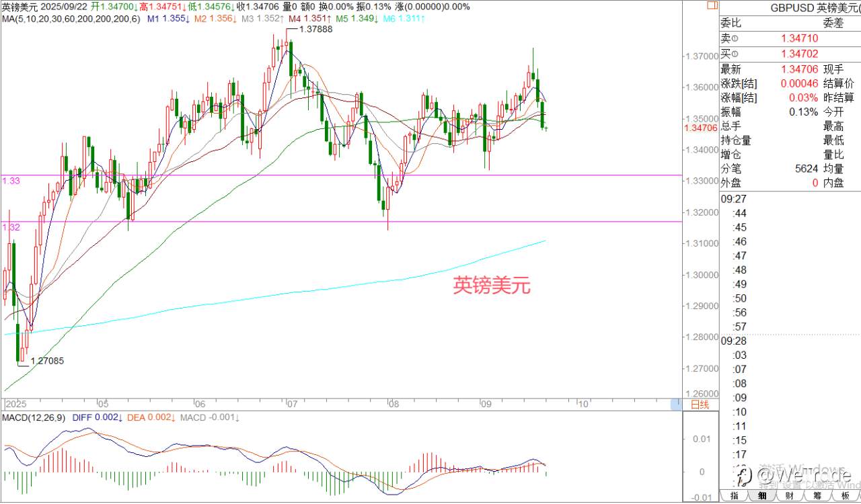The image size is (861, 504).
Task: Select the M6 1.311 moving average label
Action: click(x=404, y=18)
